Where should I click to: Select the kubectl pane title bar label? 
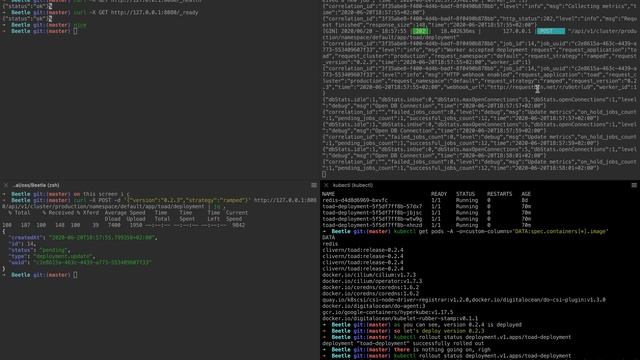[353, 185]
